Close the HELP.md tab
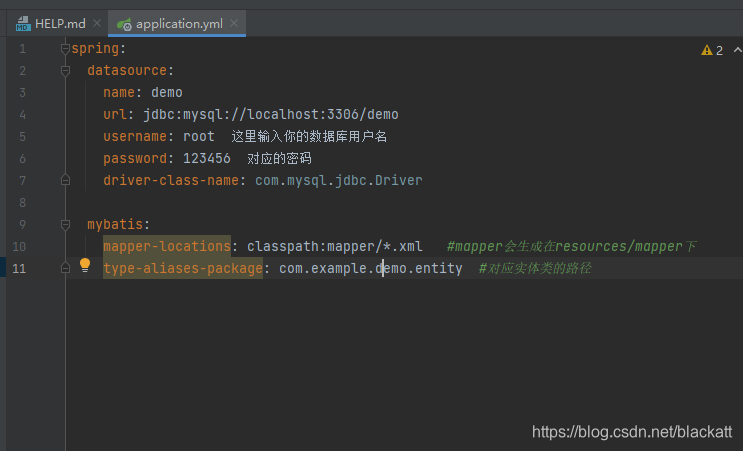The width and height of the screenshot is (743, 451). tap(97, 23)
